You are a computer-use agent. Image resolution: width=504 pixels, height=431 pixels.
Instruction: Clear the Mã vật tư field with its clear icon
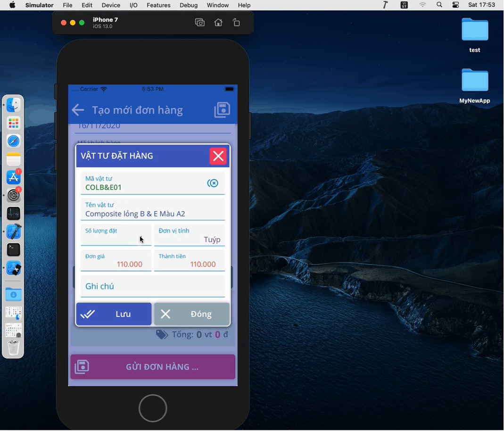[213, 183]
